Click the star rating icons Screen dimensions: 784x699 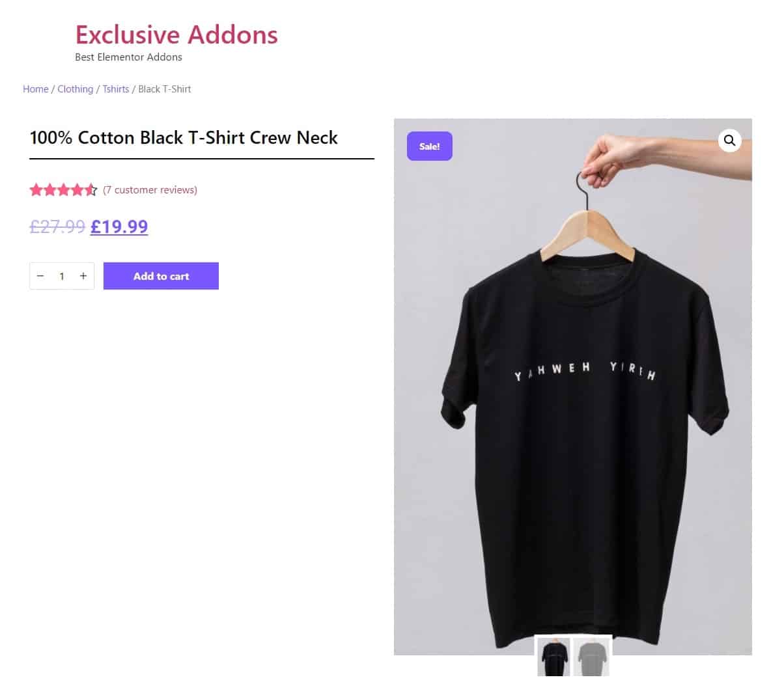click(63, 190)
